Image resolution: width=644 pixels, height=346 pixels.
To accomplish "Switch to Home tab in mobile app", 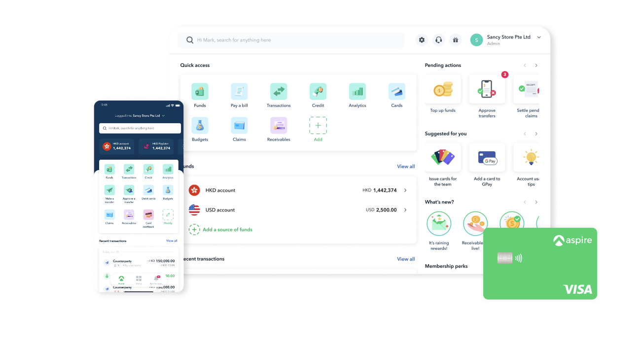I will 121,280.
